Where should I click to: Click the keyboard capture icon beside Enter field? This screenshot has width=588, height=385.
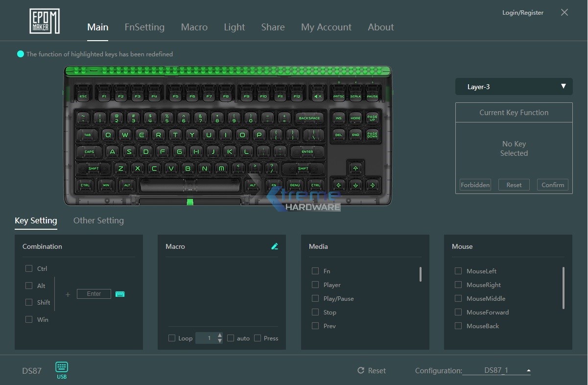[x=120, y=294]
